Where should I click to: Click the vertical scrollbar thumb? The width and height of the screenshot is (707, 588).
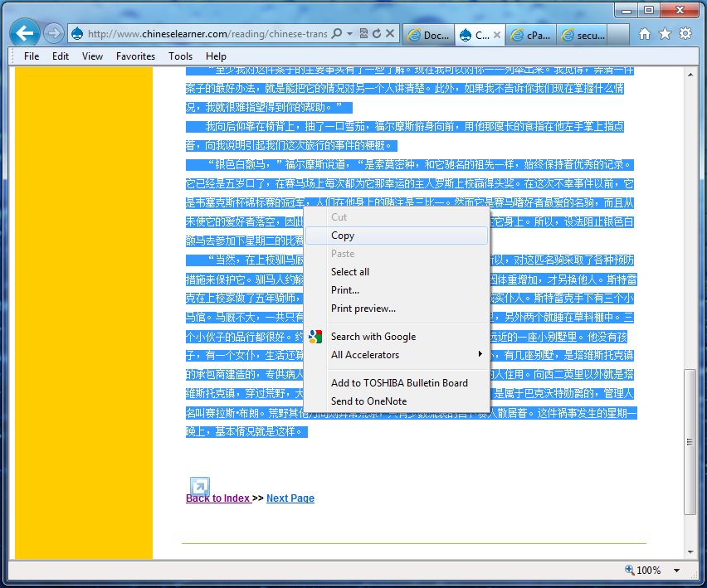click(690, 440)
